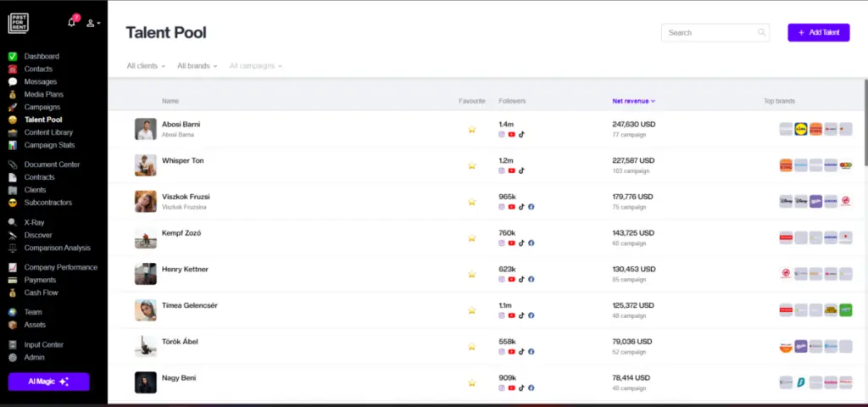The height and width of the screenshot is (407, 868).
Task: Open the All brands filter dropdown
Action: (197, 66)
